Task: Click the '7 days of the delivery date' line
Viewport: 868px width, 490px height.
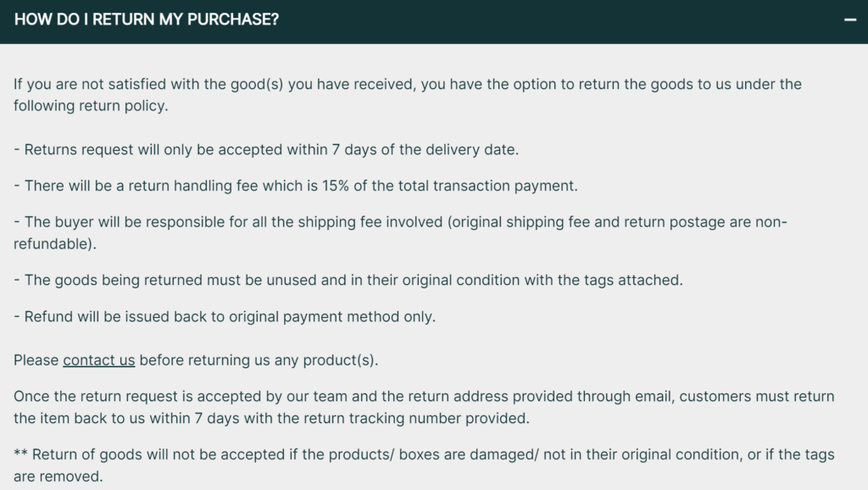Action: (266, 149)
